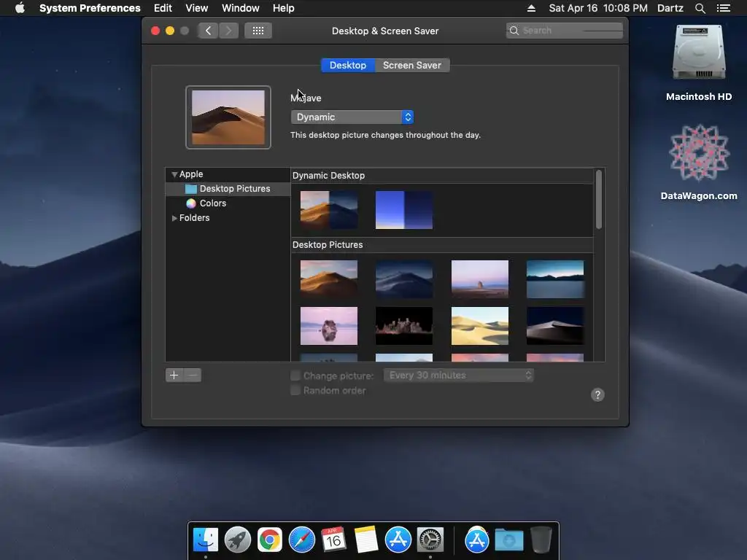This screenshot has height=560, width=747.
Task: Open the Edit menu
Action: (x=163, y=8)
